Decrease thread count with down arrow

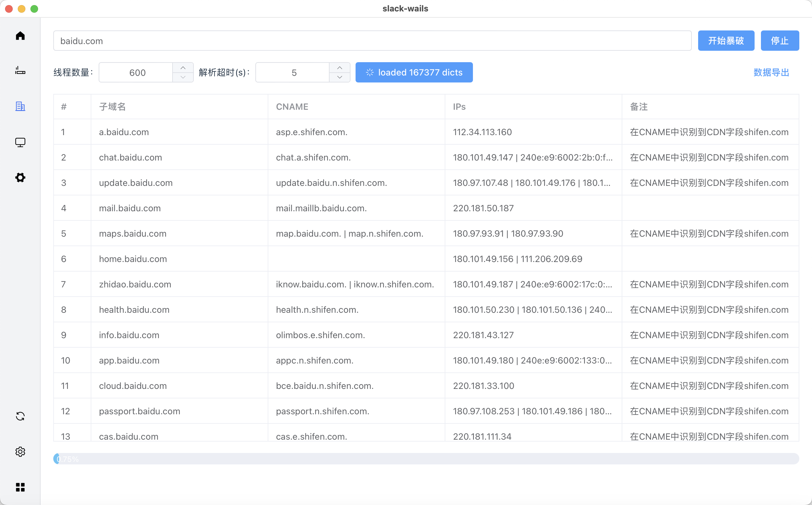click(183, 77)
